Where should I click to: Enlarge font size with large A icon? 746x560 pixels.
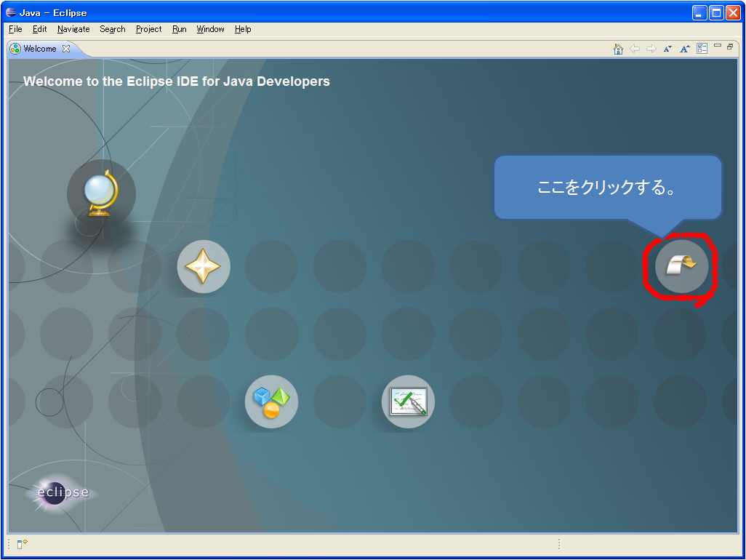(685, 49)
